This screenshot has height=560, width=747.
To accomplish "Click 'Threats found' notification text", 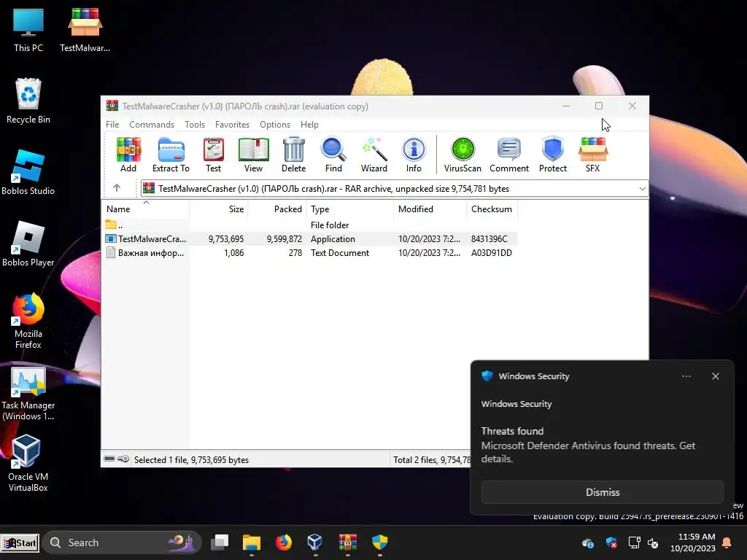I will coord(512,431).
